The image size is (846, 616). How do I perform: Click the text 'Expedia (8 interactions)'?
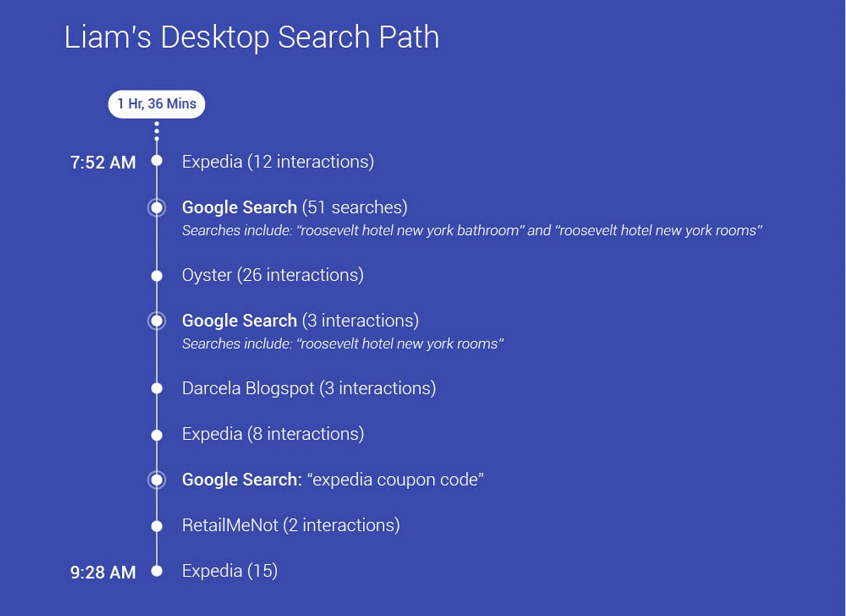pos(273,434)
